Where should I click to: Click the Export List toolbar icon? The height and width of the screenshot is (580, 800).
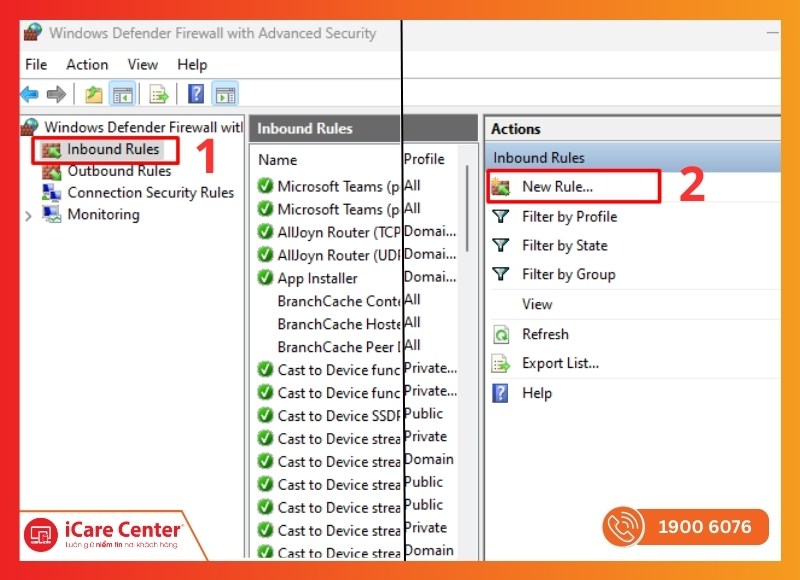tap(159, 94)
